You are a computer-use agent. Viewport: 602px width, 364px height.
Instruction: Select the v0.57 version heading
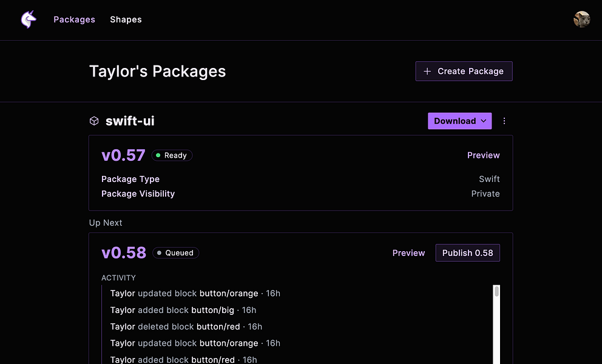(x=123, y=155)
